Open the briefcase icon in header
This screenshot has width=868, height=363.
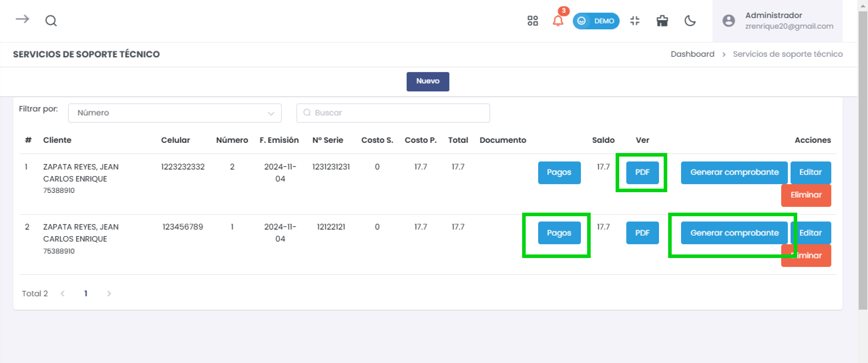662,21
